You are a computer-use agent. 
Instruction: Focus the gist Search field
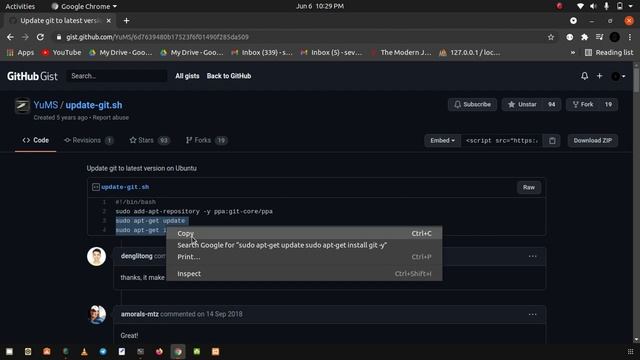[x=117, y=76]
